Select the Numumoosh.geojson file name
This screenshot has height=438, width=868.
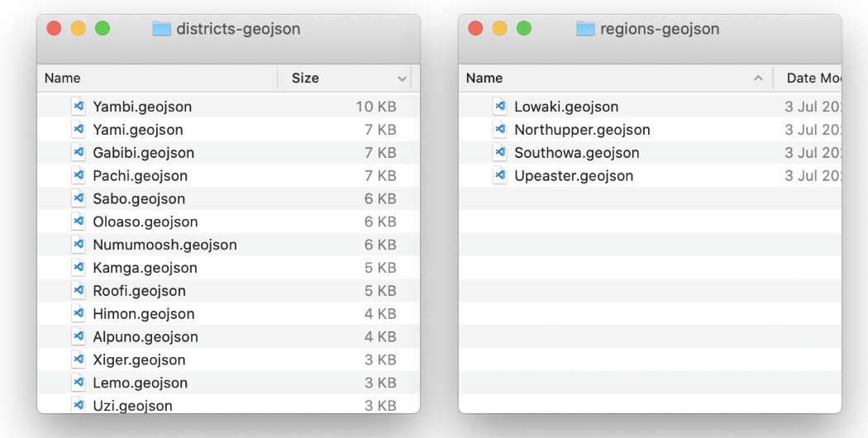coord(165,245)
